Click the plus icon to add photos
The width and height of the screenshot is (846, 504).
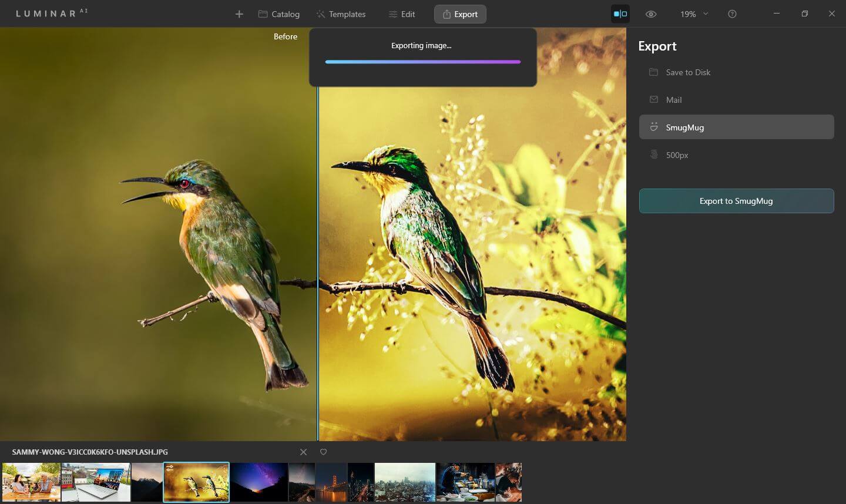(x=239, y=14)
